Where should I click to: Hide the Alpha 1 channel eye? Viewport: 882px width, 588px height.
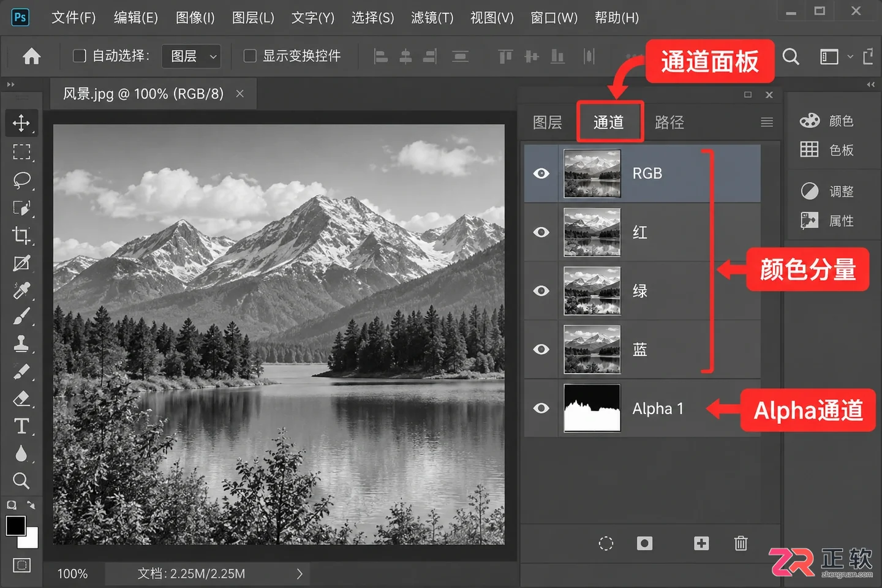541,408
